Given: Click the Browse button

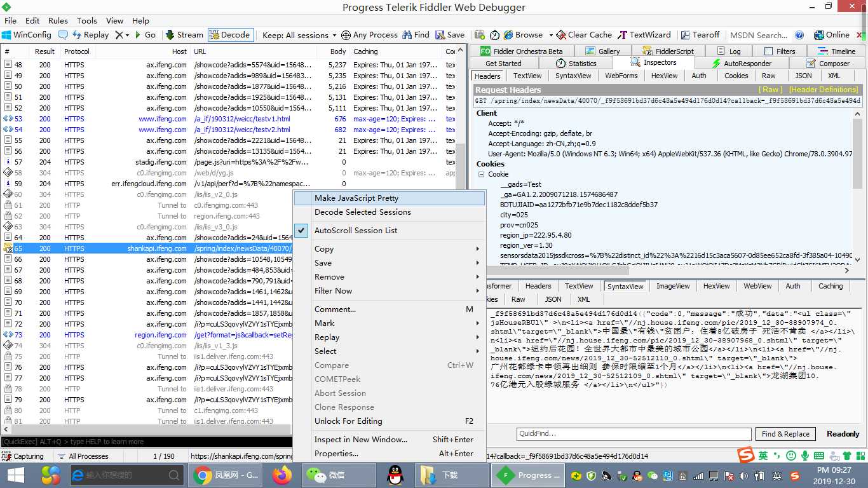Looking at the screenshot, I should click(x=524, y=35).
